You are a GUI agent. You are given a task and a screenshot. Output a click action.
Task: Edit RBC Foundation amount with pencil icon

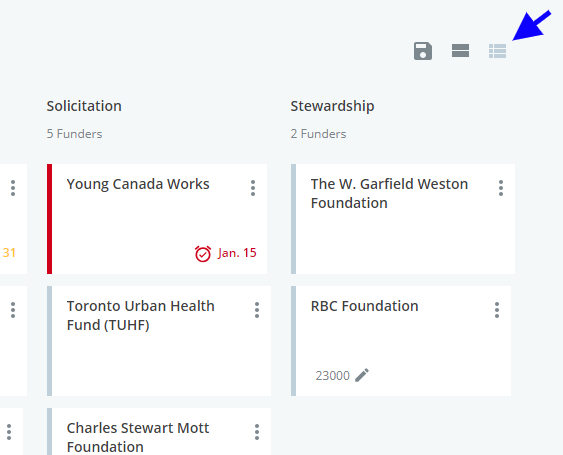[362, 375]
